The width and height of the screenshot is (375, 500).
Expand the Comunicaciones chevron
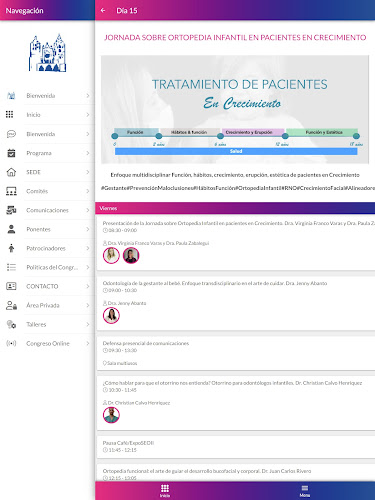(88, 210)
